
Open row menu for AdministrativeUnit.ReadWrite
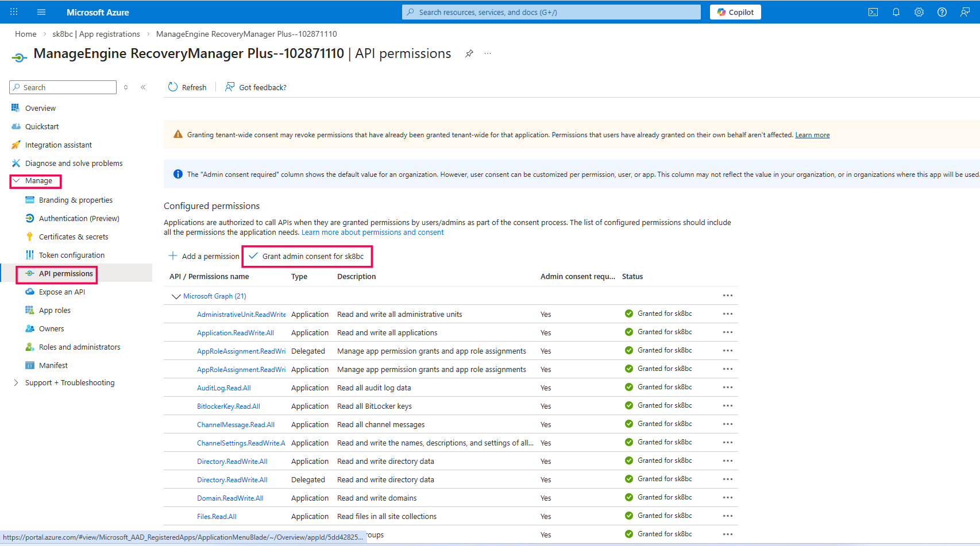(x=728, y=314)
